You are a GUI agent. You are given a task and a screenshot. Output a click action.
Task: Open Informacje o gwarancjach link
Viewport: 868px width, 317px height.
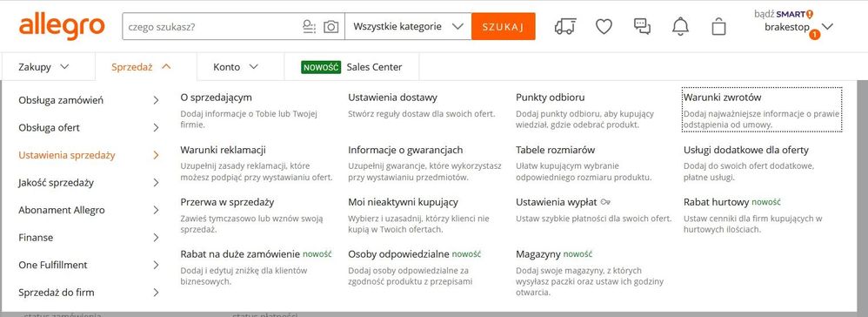(405, 150)
